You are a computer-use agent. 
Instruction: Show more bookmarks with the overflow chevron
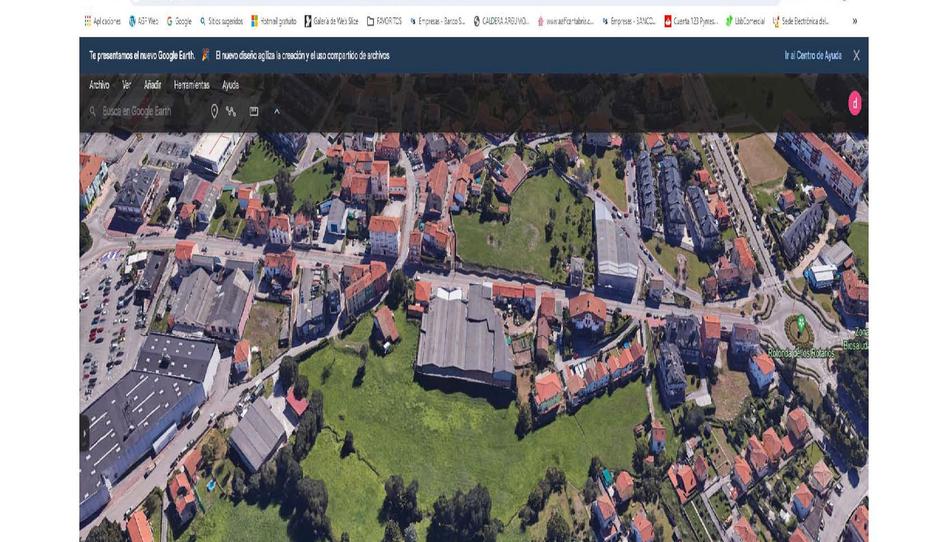[854, 21]
